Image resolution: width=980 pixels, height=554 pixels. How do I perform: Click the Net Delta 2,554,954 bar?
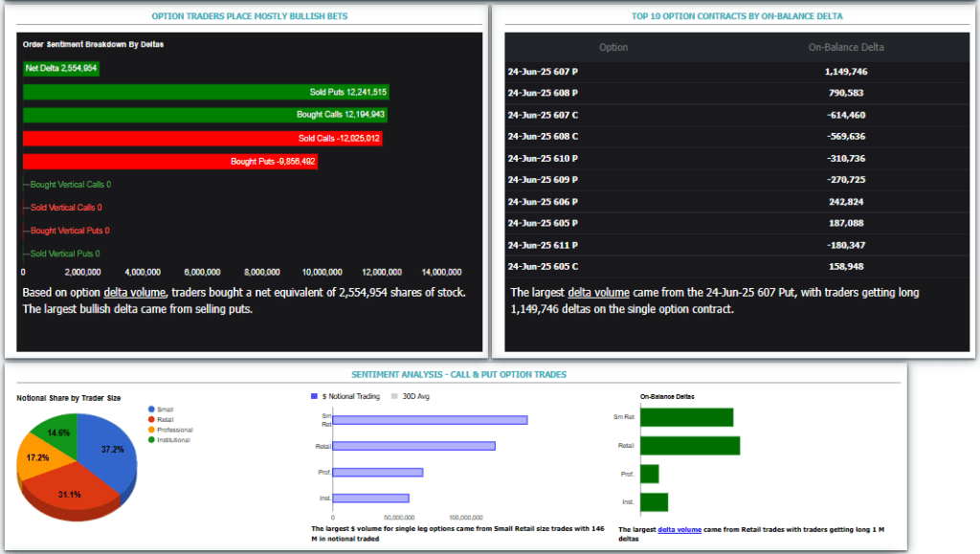(x=61, y=68)
